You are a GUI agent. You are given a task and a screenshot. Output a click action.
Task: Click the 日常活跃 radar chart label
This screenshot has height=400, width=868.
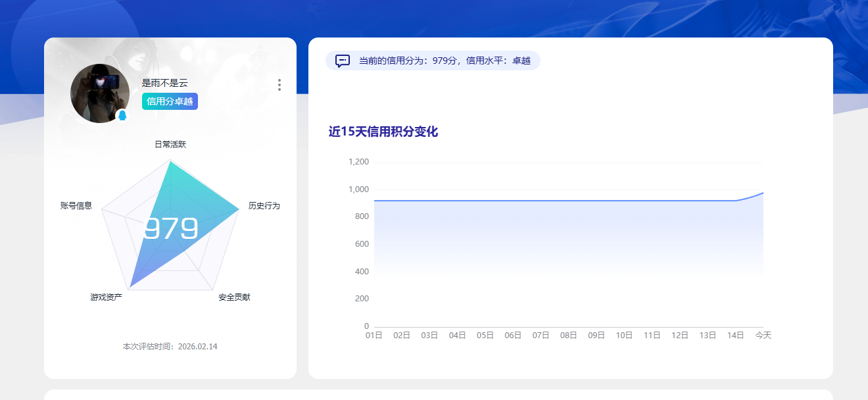pyautogui.click(x=170, y=143)
